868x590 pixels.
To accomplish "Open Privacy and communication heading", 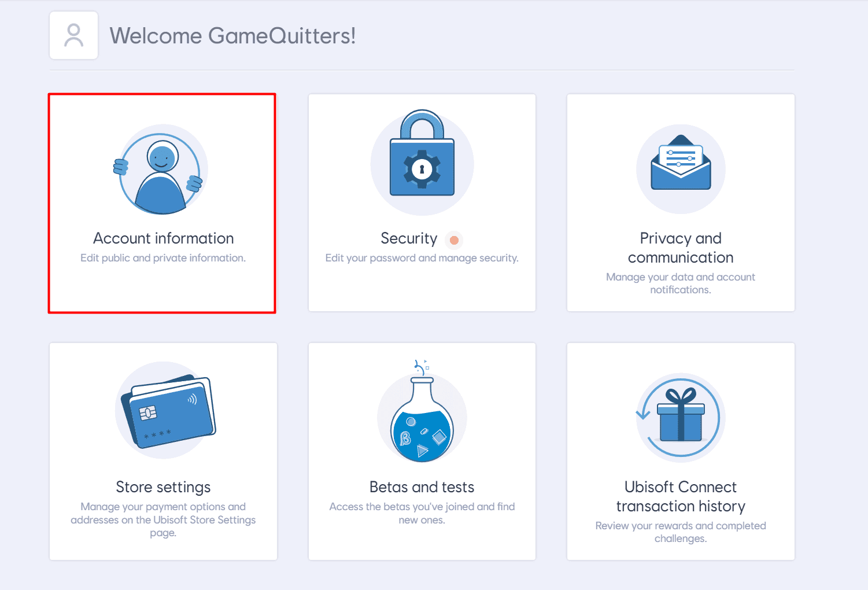I will tap(681, 248).
